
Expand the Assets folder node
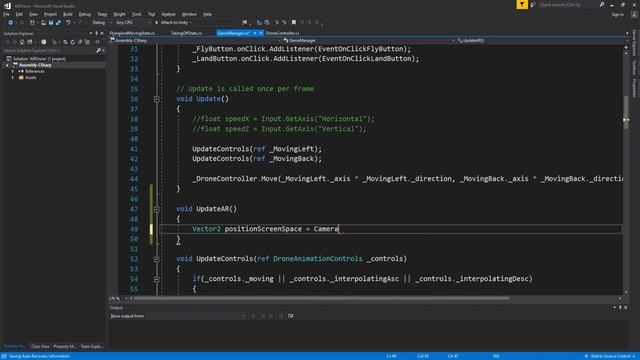pos(13,77)
